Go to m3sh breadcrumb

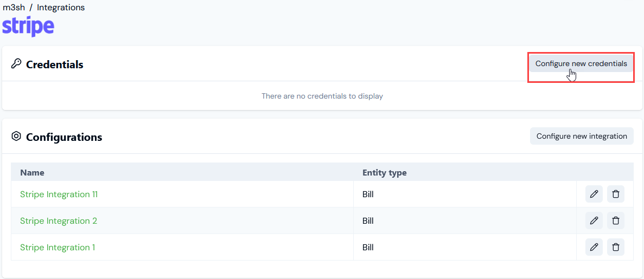coord(14,8)
